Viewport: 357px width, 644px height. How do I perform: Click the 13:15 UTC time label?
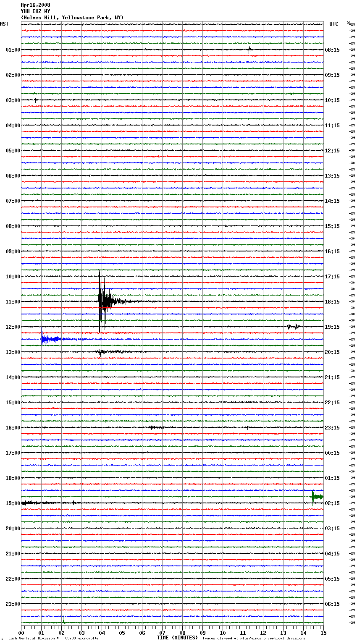(x=332, y=176)
